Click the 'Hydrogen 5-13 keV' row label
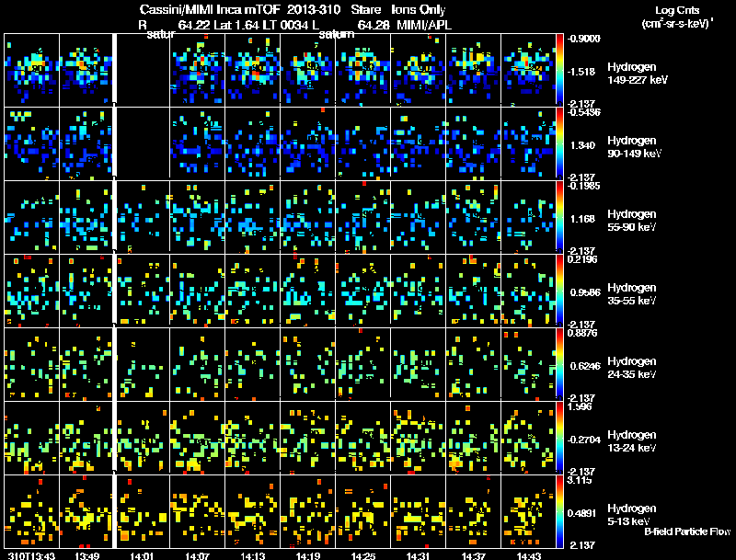This screenshot has width=736, height=560. point(632,515)
